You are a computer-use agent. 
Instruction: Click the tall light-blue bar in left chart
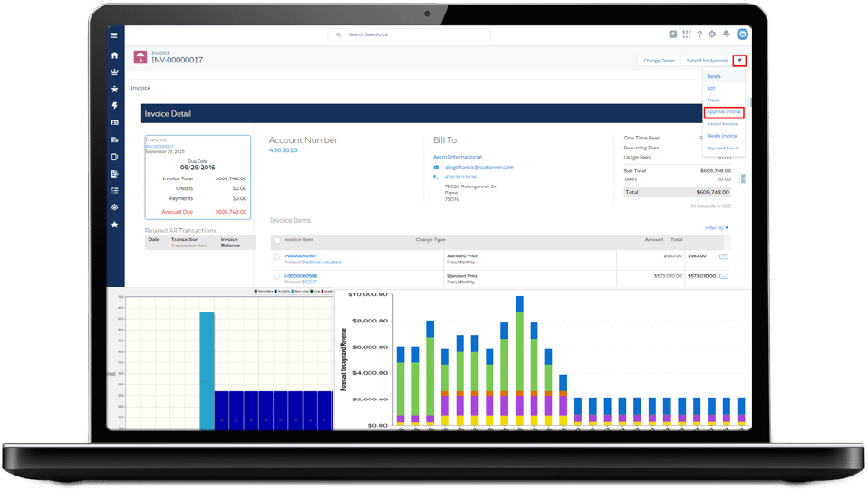[207, 371]
